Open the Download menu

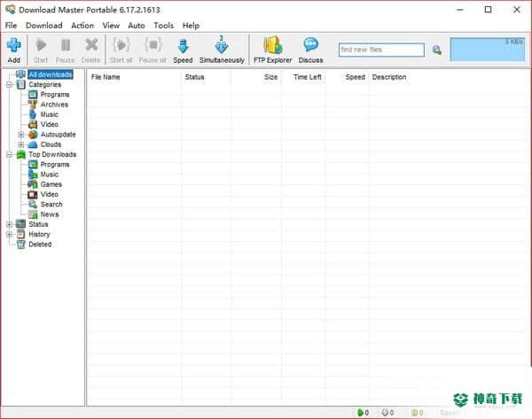tap(44, 26)
